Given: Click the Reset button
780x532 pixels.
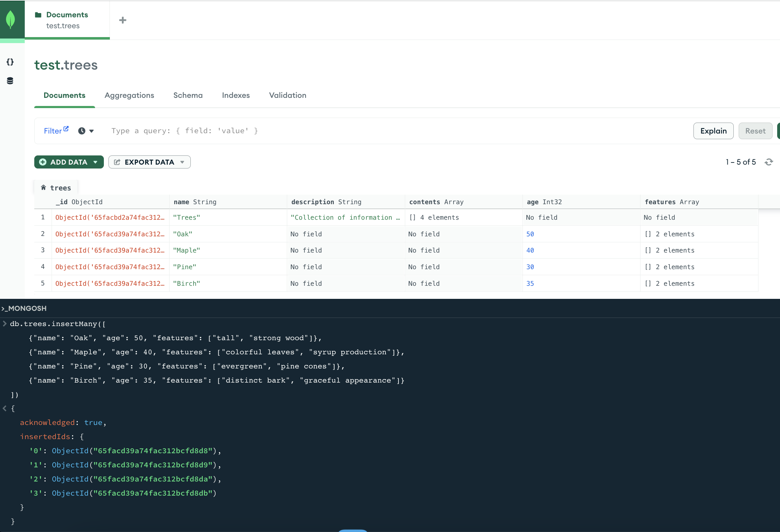Looking at the screenshot, I should pyautogui.click(x=755, y=131).
